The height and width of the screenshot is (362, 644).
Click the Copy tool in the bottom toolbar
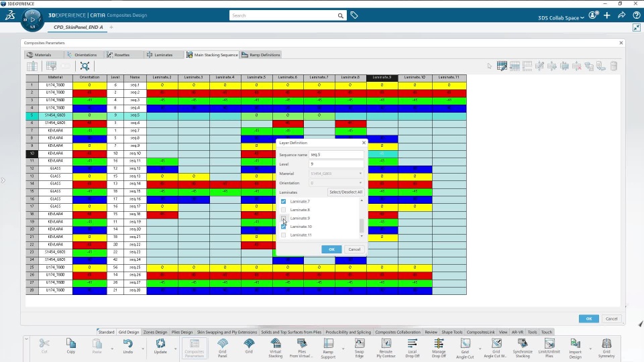(70, 346)
